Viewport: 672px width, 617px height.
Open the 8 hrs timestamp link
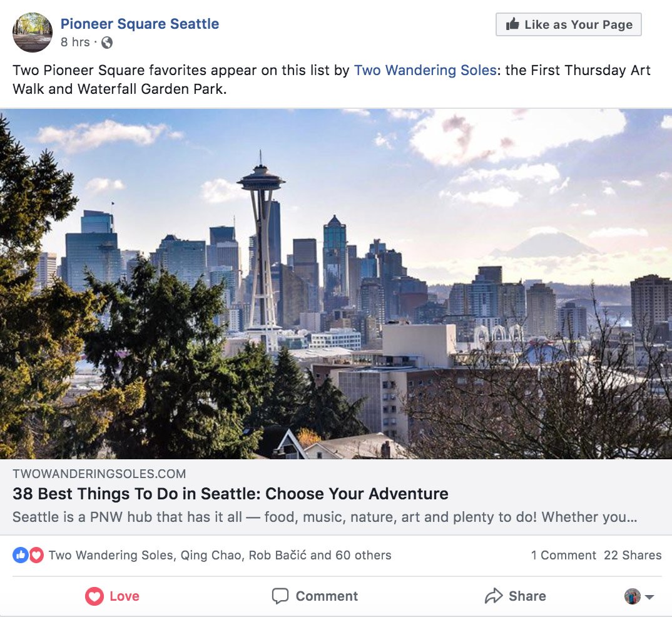coord(75,43)
